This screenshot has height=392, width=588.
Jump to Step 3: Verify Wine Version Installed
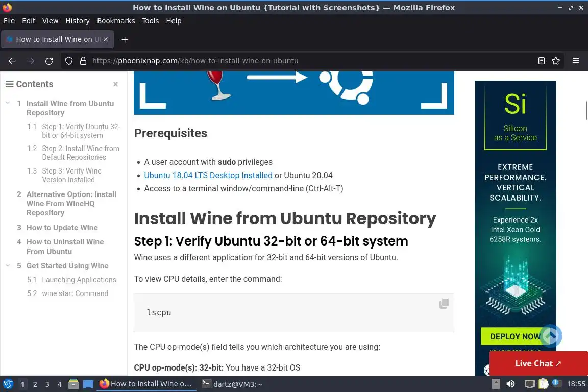pyautogui.click(x=71, y=175)
